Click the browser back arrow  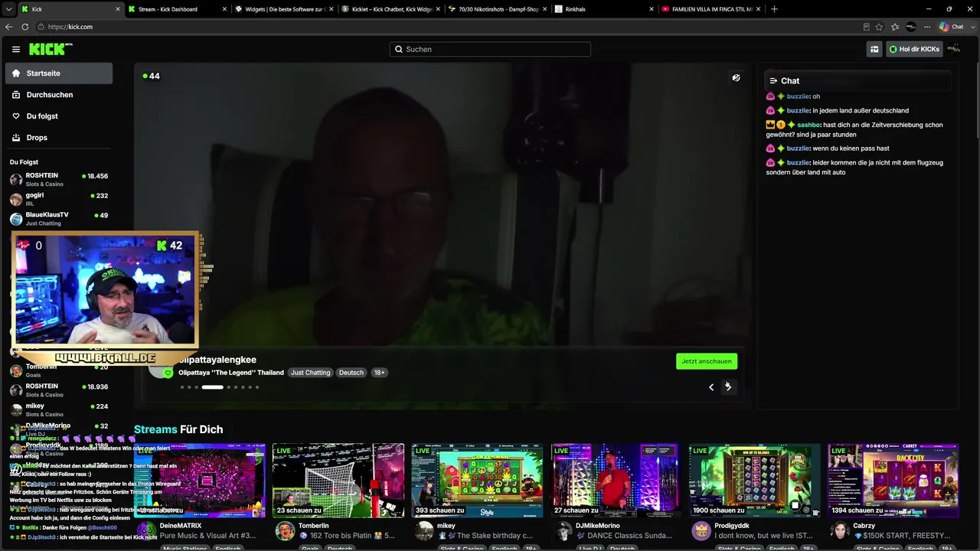pos(9,27)
